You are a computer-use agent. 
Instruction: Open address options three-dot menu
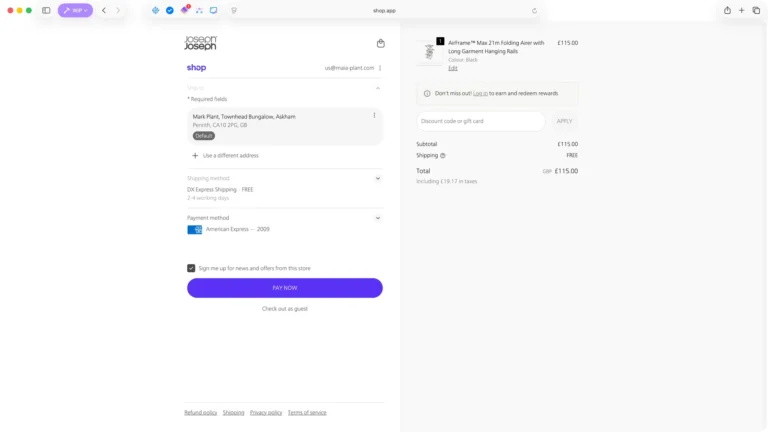point(374,116)
